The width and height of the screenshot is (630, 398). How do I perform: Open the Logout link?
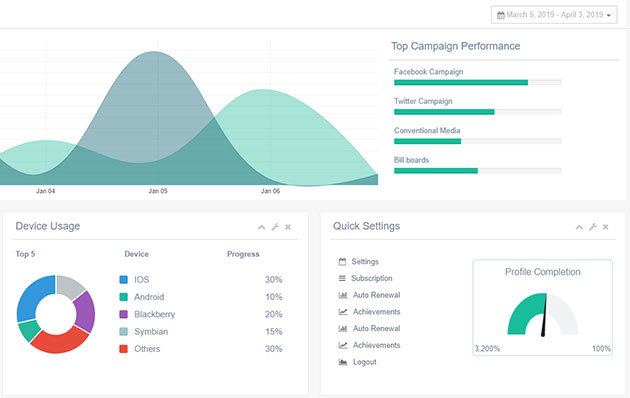(x=364, y=362)
